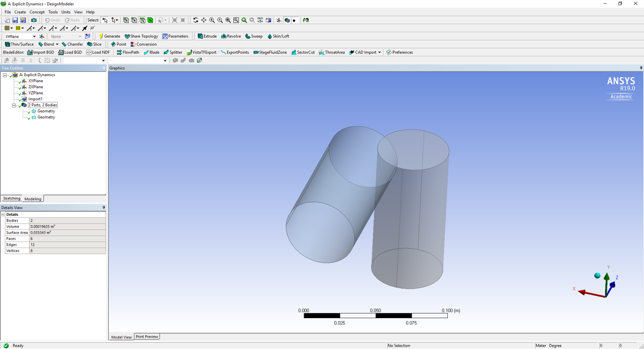The width and height of the screenshot is (644, 349).
Task: Click the ExportPoints button
Action: tap(235, 53)
